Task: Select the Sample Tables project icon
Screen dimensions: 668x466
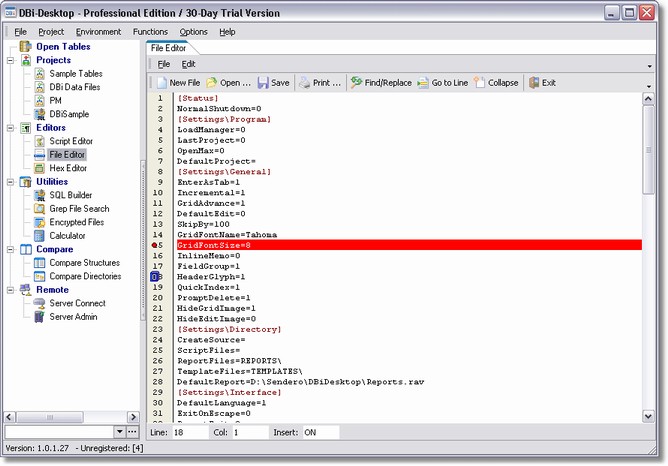Action: (x=40, y=74)
